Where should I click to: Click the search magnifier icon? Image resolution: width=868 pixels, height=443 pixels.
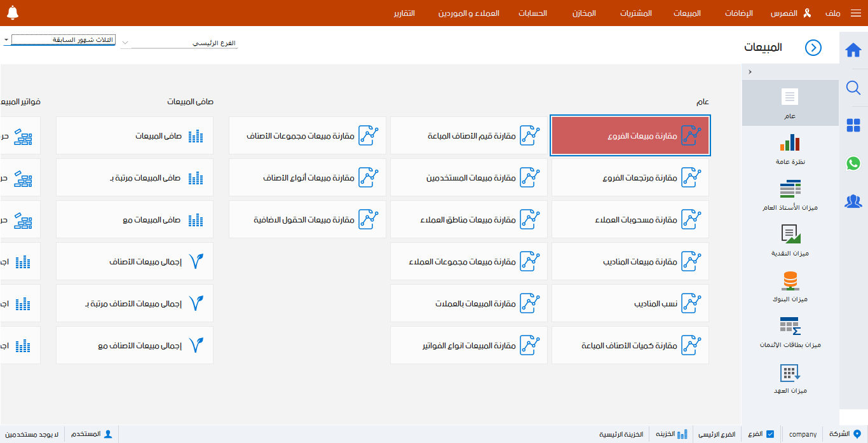coord(853,88)
